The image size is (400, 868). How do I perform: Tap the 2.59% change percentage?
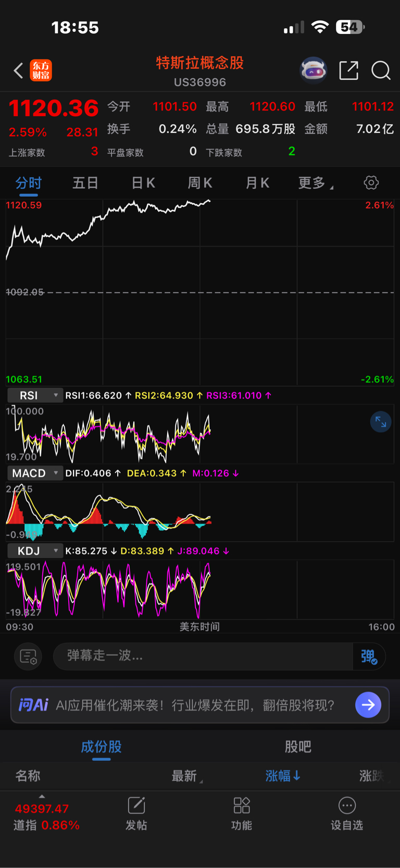point(28,132)
